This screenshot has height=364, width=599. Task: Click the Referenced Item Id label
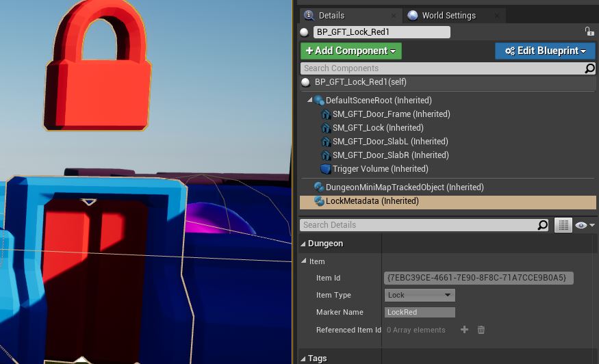(348, 330)
